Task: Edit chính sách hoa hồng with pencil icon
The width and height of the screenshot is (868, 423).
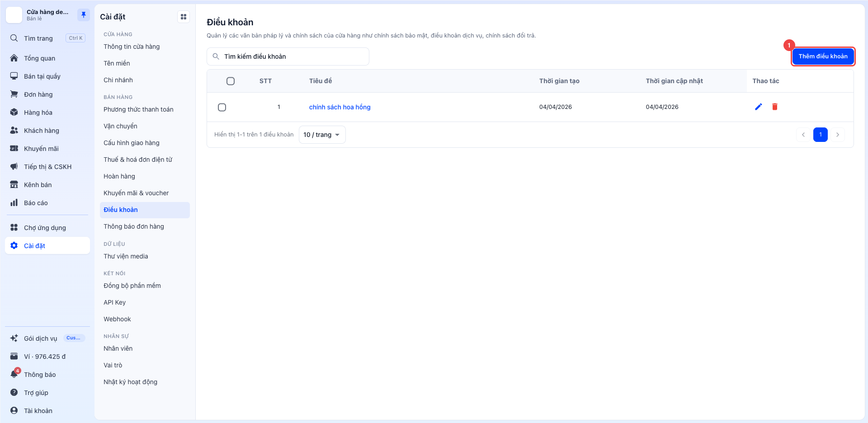Action: pyautogui.click(x=759, y=107)
